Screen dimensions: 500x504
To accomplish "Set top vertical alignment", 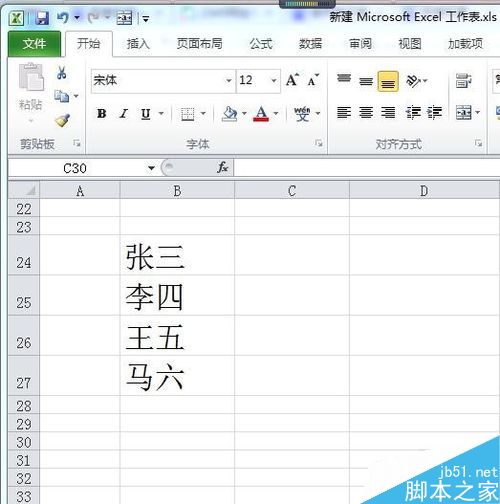I will tap(344, 80).
